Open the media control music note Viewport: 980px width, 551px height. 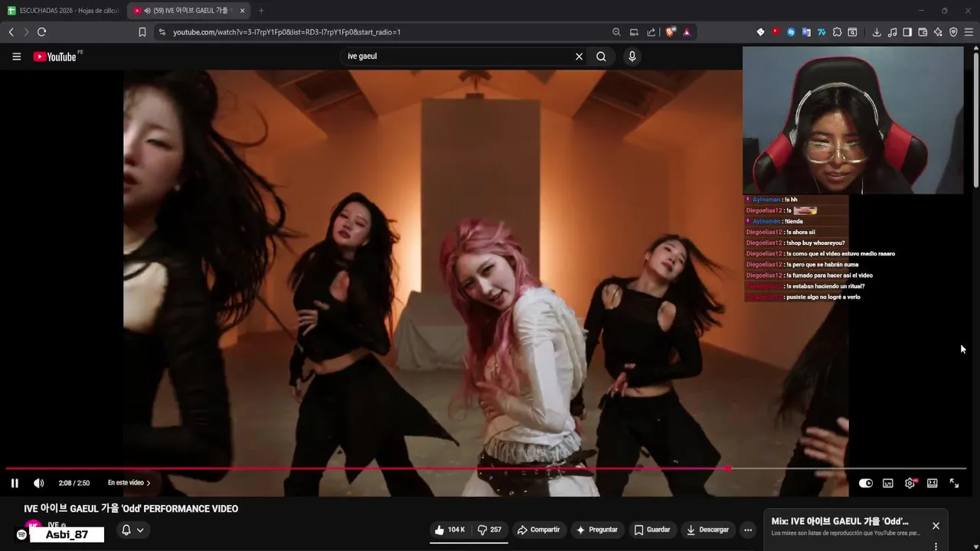[x=892, y=32]
